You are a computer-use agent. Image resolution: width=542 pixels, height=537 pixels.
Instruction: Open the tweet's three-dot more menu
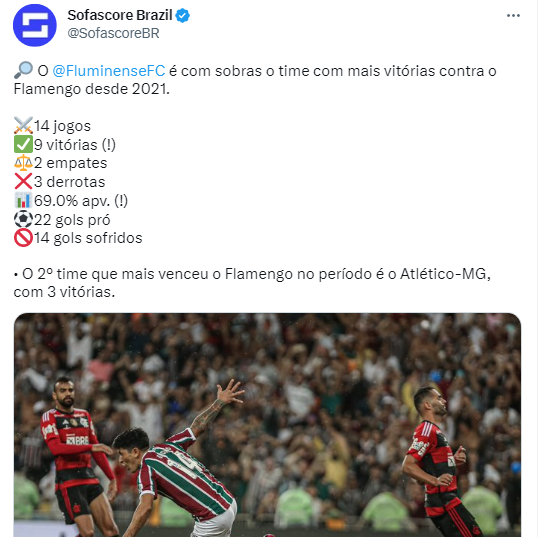coord(513,16)
